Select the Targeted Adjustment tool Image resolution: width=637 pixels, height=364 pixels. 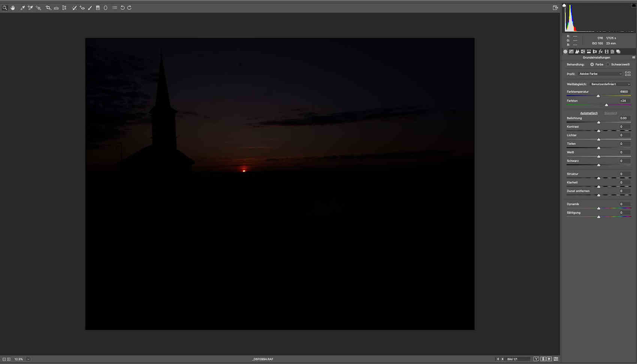pos(38,8)
